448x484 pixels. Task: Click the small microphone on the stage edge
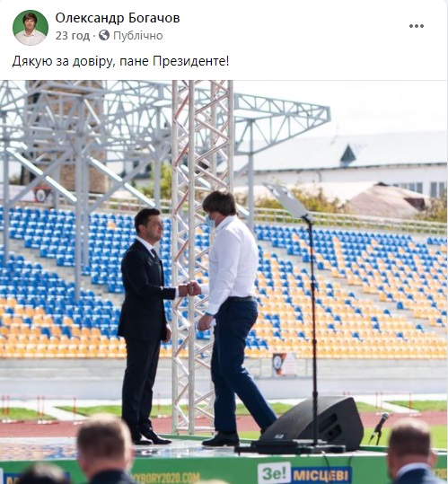click(379, 428)
